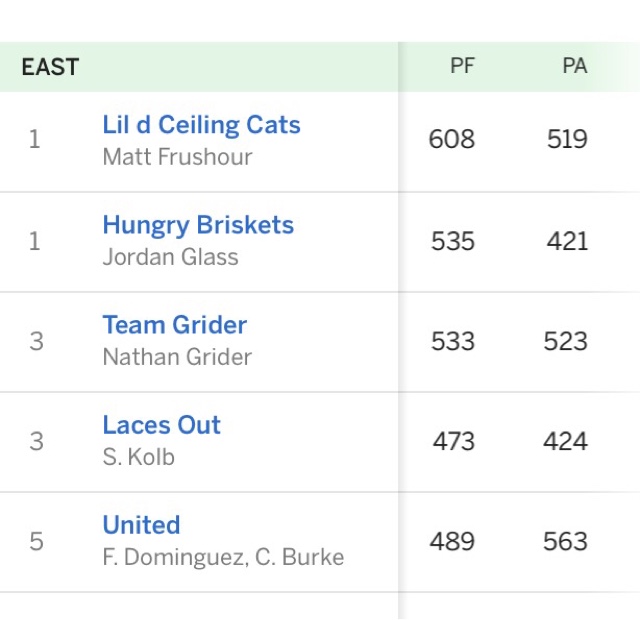Select the Team Grider link
Screen dimensions: 640x620
[174, 325]
